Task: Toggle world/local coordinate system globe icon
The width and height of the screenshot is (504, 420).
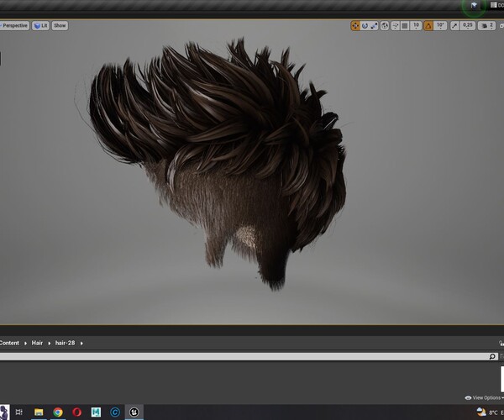Action: [385, 26]
